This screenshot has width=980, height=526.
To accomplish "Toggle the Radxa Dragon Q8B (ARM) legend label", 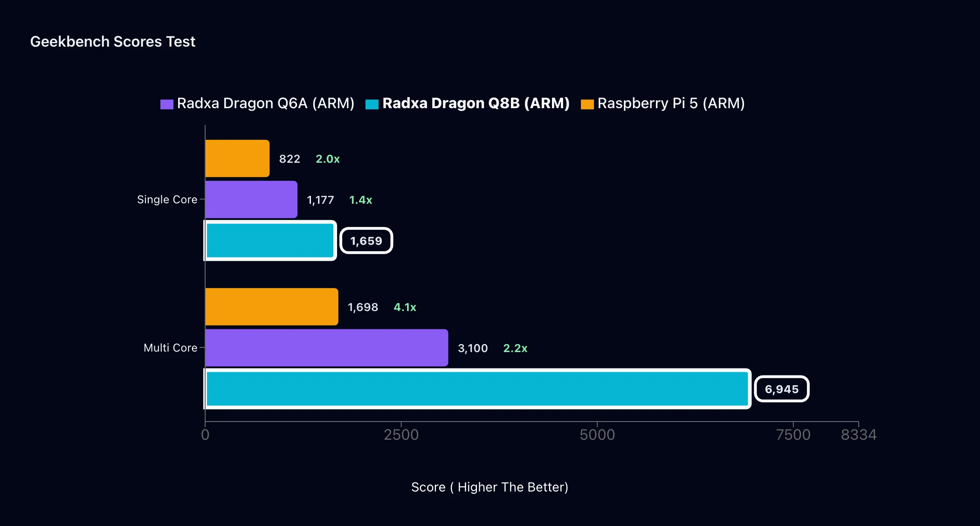I will pyautogui.click(x=476, y=103).
